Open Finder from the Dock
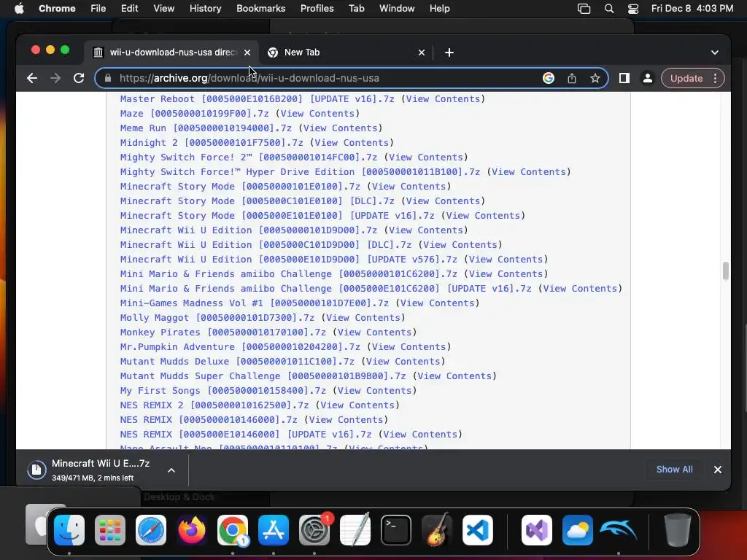This screenshot has width=747, height=560. click(69, 530)
